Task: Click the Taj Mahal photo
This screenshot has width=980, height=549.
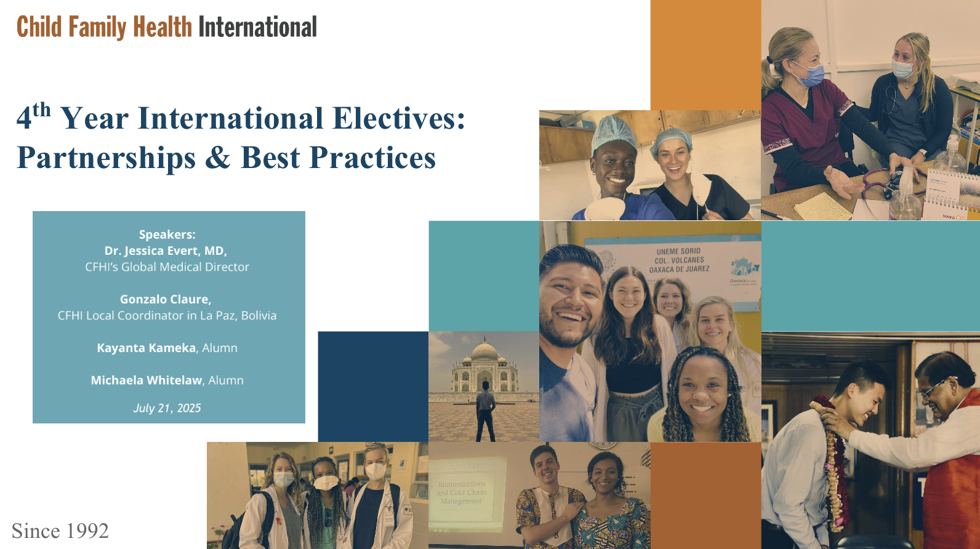Action: coord(484,387)
